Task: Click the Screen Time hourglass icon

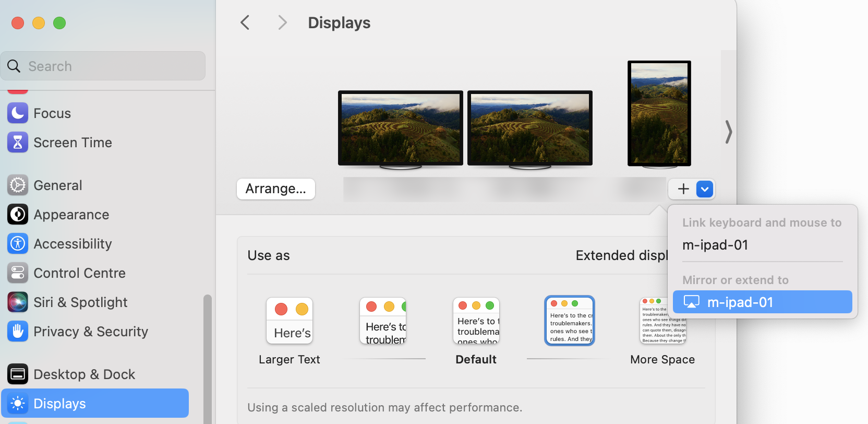Action: coord(18,143)
